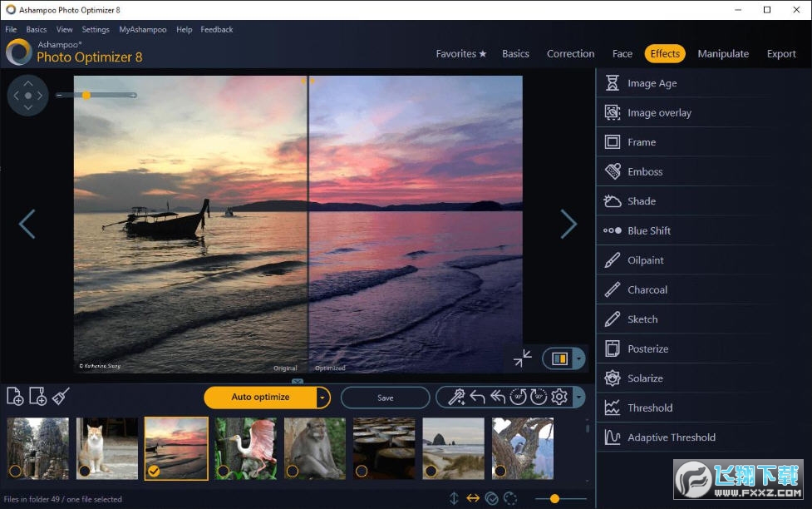Screen dimensions: 812x509
Task: Toggle the before/after compare view switch
Action: 559,358
